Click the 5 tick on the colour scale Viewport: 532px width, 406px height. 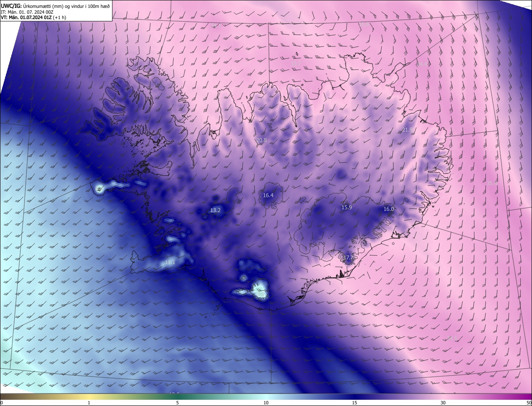tap(177, 403)
